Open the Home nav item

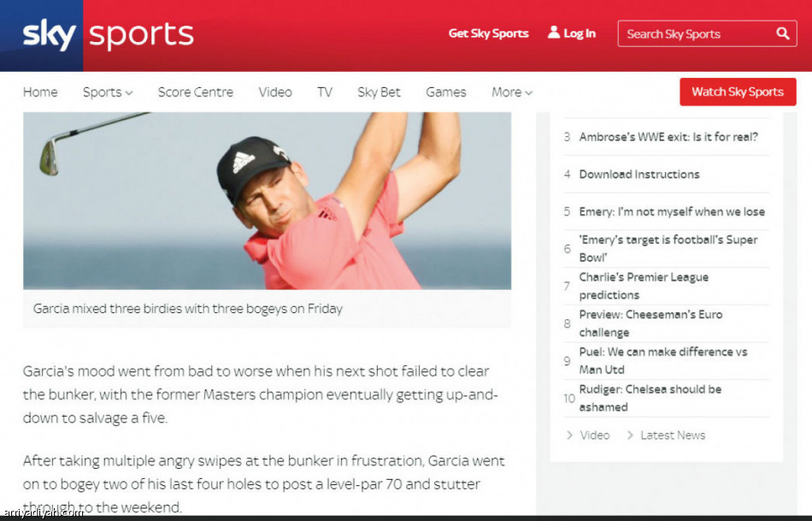pos(40,92)
